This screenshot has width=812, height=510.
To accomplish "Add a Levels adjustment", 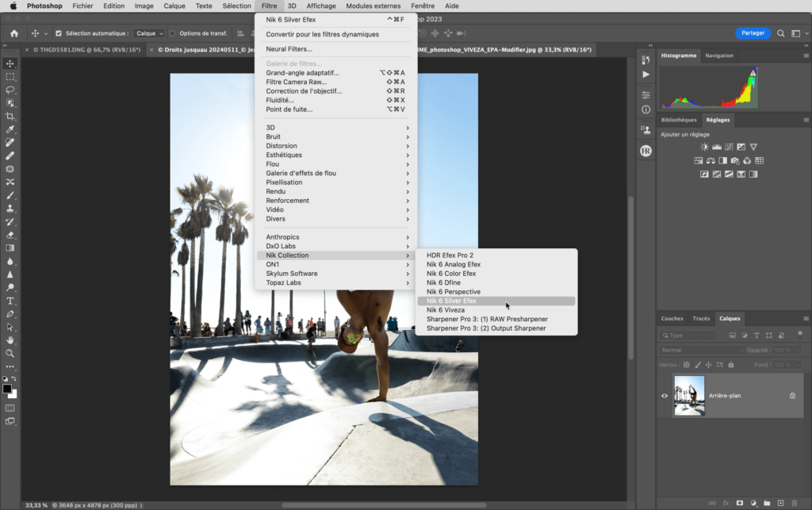I will pos(717,147).
